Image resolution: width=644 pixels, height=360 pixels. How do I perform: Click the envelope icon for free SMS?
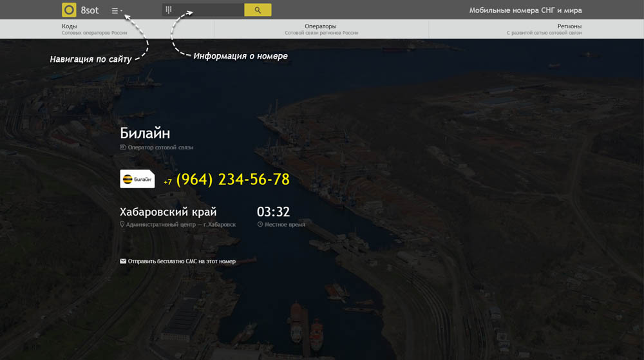point(123,261)
